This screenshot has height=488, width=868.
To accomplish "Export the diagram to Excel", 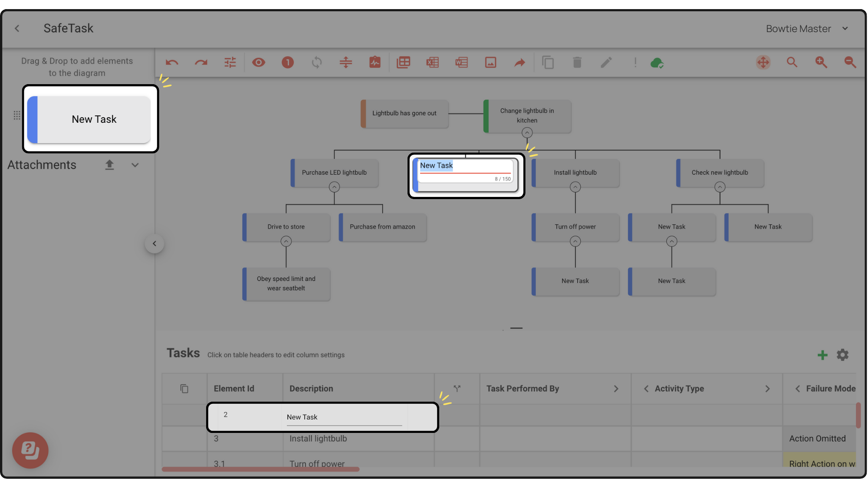I will [432, 62].
